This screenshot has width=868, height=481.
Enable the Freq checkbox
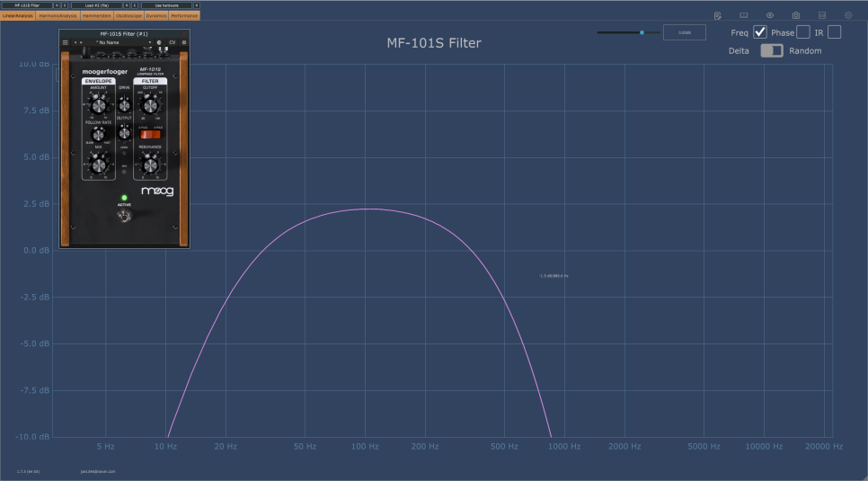pyautogui.click(x=759, y=32)
